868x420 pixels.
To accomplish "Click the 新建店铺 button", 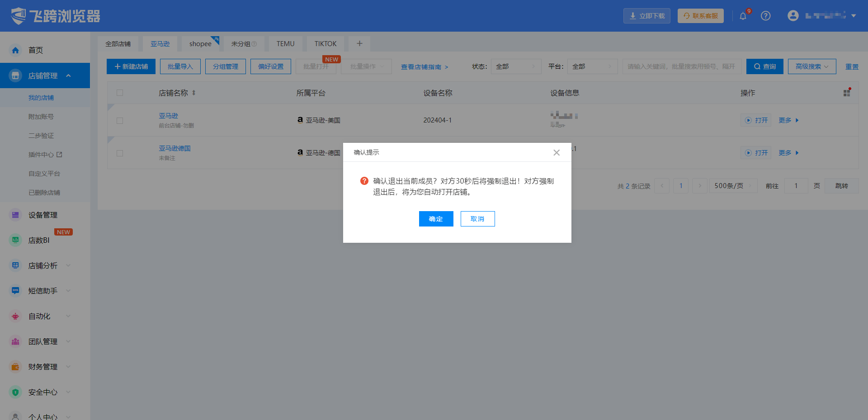I will click(x=131, y=66).
